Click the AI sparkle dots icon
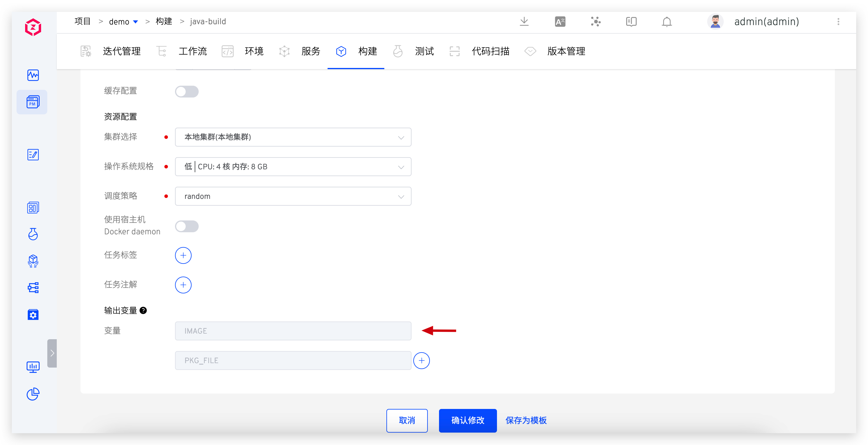This screenshot has height=445, width=868. 596,22
